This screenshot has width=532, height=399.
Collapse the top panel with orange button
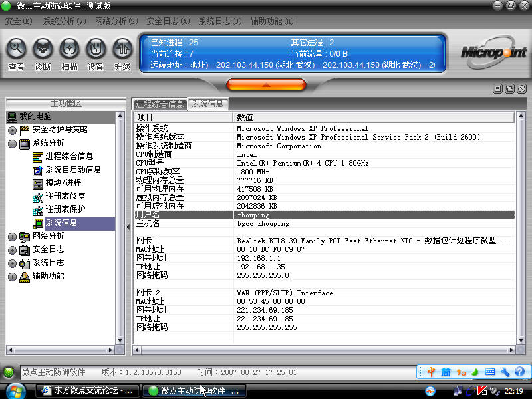click(266, 85)
